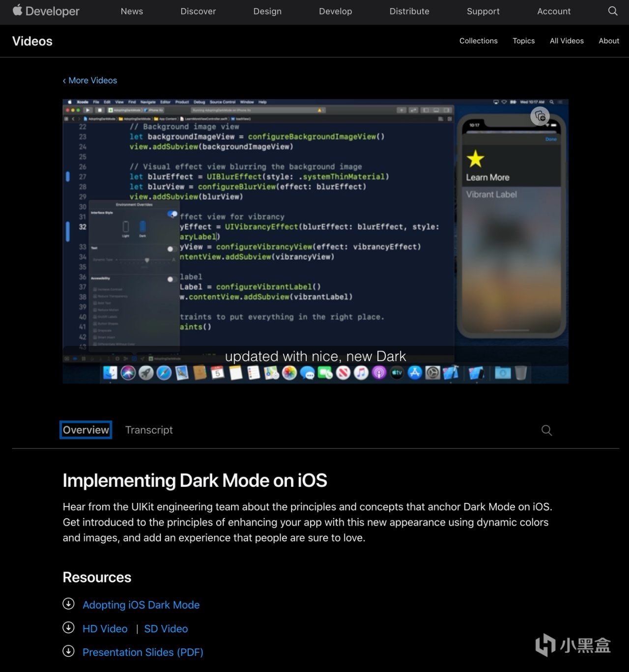Image resolution: width=629 pixels, height=672 pixels.
Task: Open the Account navigation item
Action: click(x=554, y=11)
